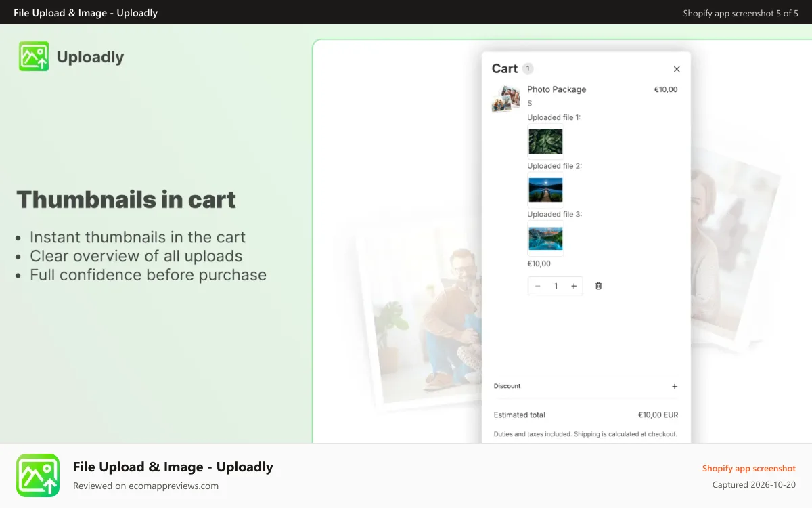Click File Upload & Image footer title
812x508 pixels.
[x=173, y=467]
